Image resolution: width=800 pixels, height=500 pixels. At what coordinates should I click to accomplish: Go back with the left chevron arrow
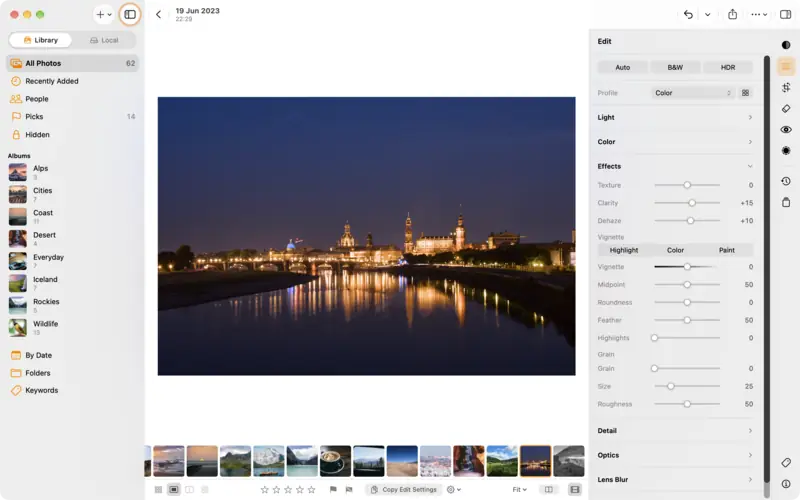(x=158, y=14)
